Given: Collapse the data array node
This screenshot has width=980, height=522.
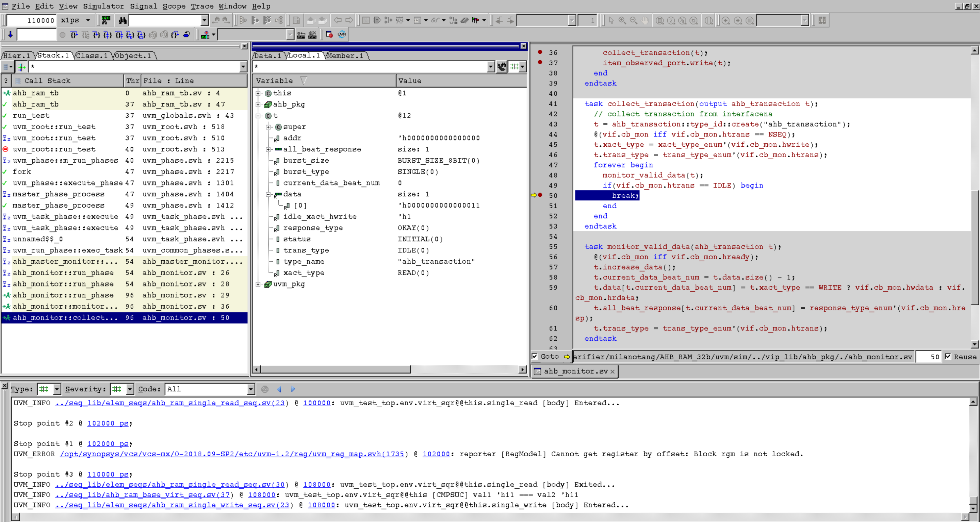Looking at the screenshot, I should pyautogui.click(x=268, y=194).
